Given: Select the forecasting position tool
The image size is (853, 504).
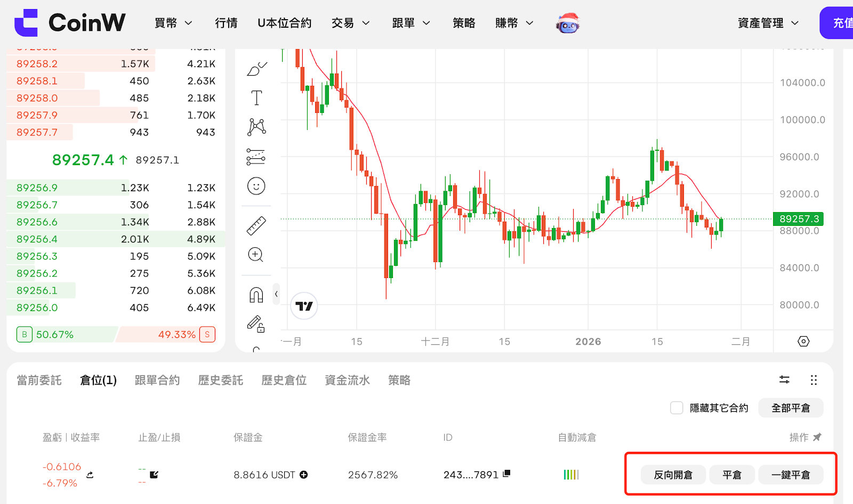Looking at the screenshot, I should click(256, 157).
